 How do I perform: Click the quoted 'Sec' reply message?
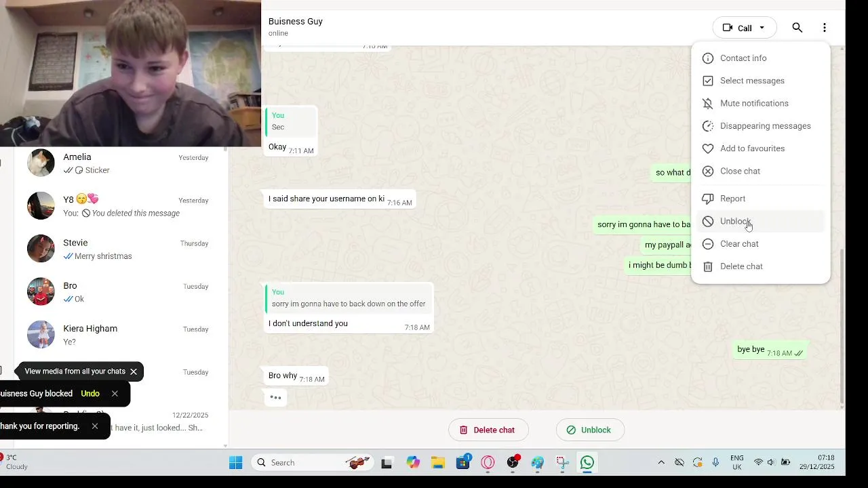point(291,121)
